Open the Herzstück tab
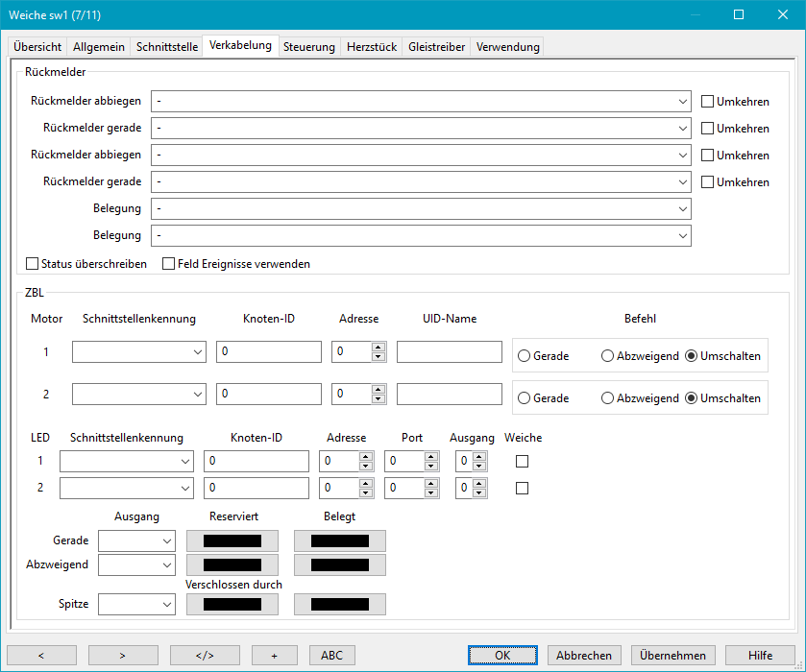The width and height of the screenshot is (806, 672). click(x=372, y=46)
